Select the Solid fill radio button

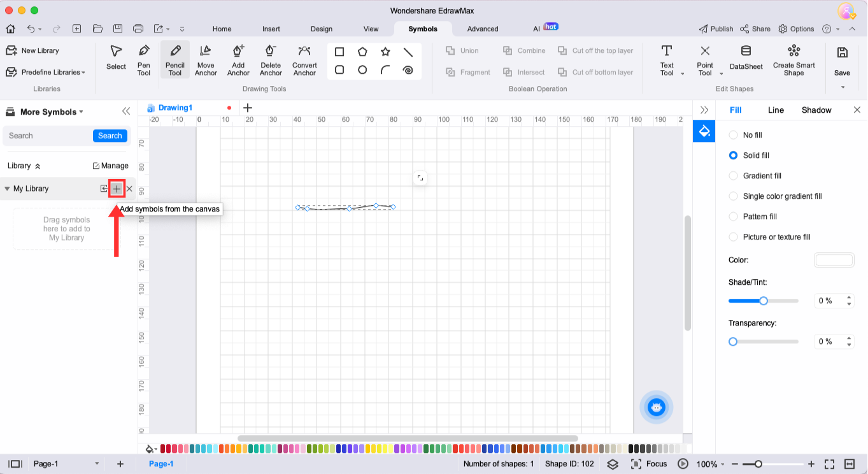click(x=733, y=155)
